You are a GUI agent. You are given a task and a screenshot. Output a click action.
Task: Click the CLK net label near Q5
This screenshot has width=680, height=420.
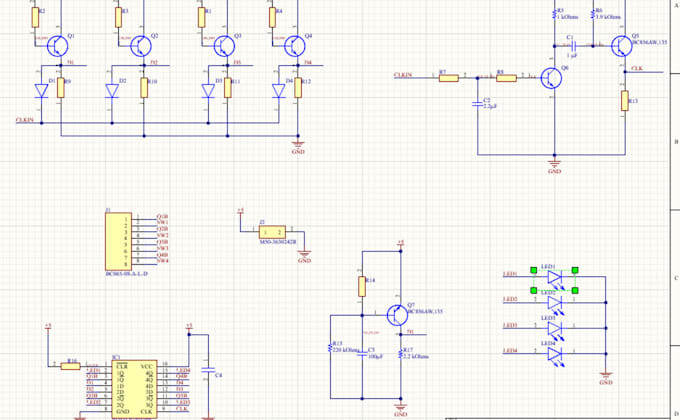pos(637,69)
